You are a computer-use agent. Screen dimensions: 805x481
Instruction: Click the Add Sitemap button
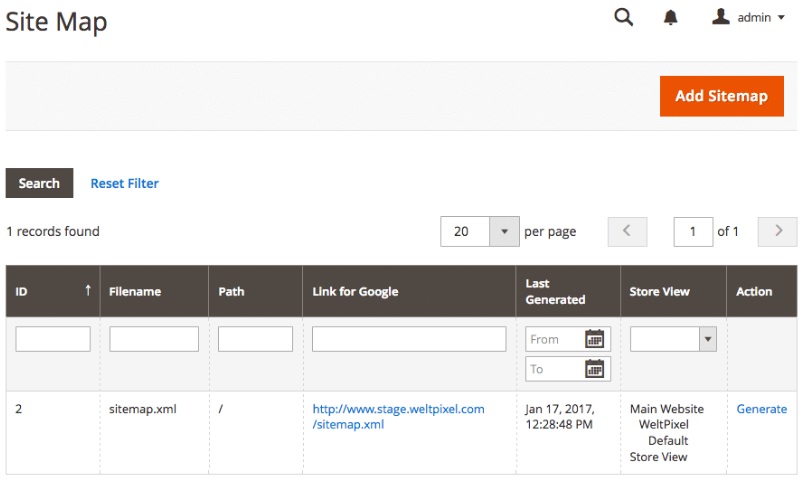coord(721,96)
